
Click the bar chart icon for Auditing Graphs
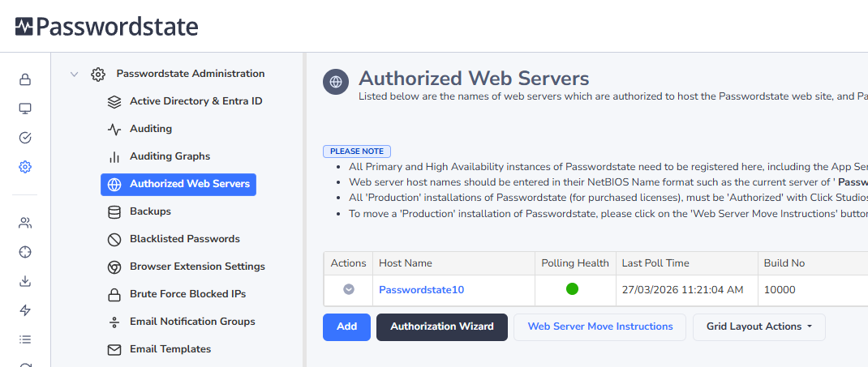tap(114, 157)
